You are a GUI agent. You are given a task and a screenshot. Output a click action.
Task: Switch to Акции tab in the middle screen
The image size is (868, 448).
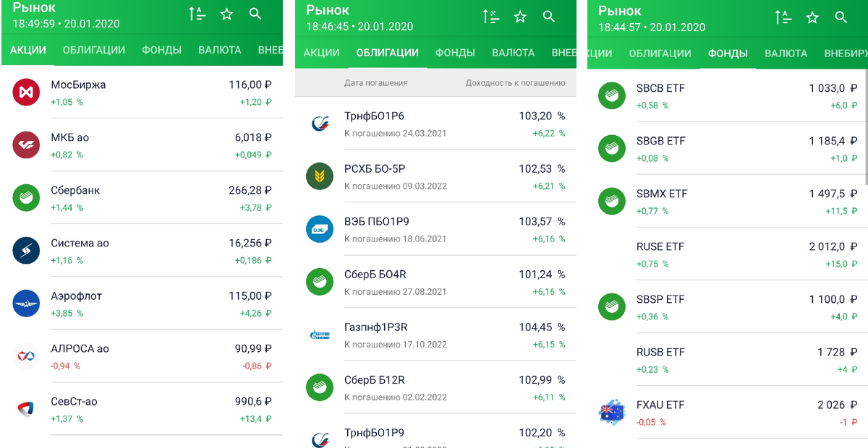(x=322, y=53)
